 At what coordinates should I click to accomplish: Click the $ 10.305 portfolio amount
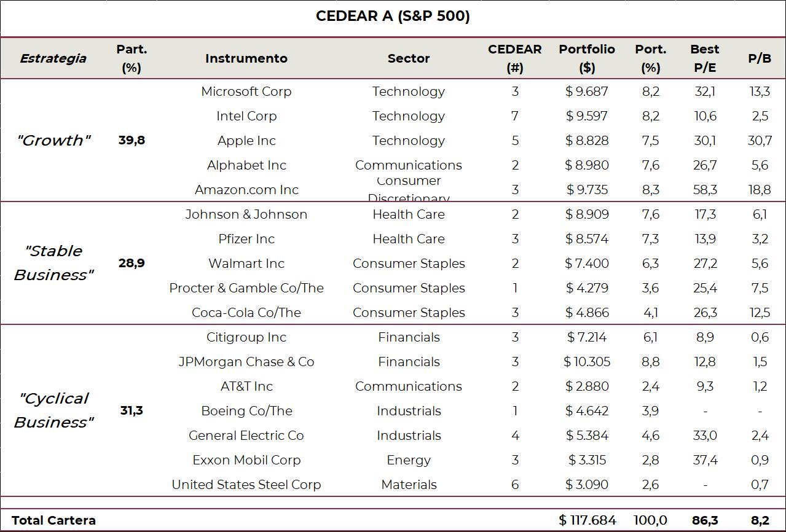588,362
